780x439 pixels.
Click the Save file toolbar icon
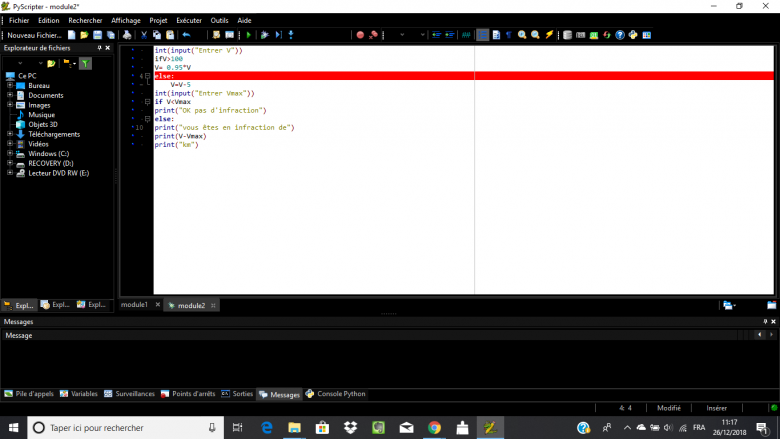[97, 35]
